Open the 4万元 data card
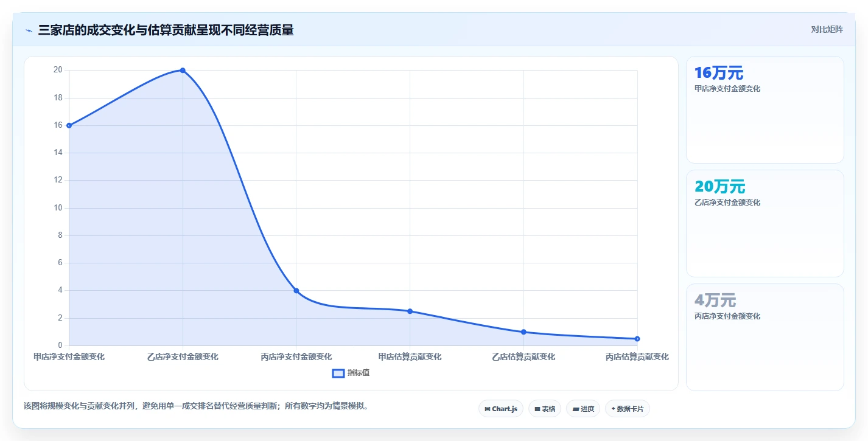The width and height of the screenshot is (868, 441). 765,337
